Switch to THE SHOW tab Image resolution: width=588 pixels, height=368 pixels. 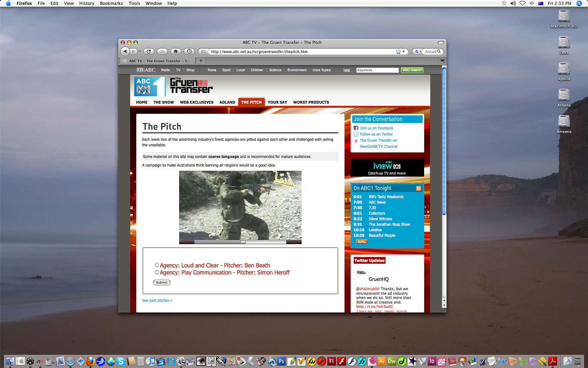click(163, 102)
